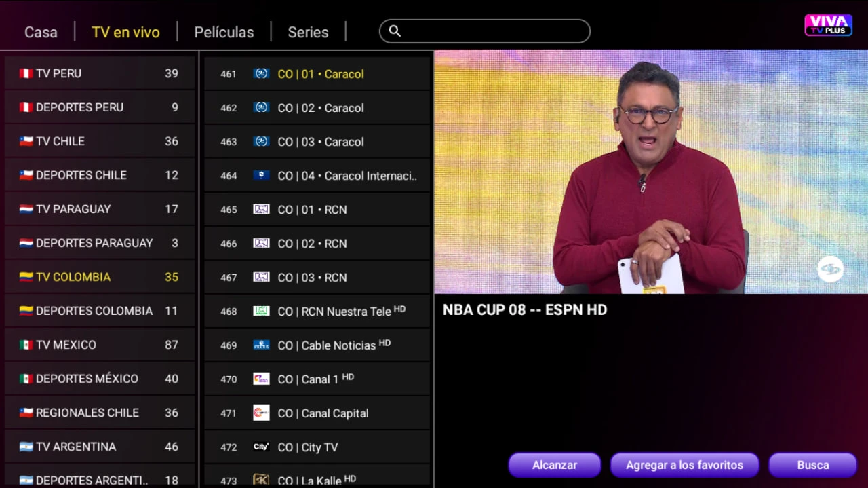Select channel text CO | 01 • Caracol
This screenshot has height=488, width=868.
[321, 74]
